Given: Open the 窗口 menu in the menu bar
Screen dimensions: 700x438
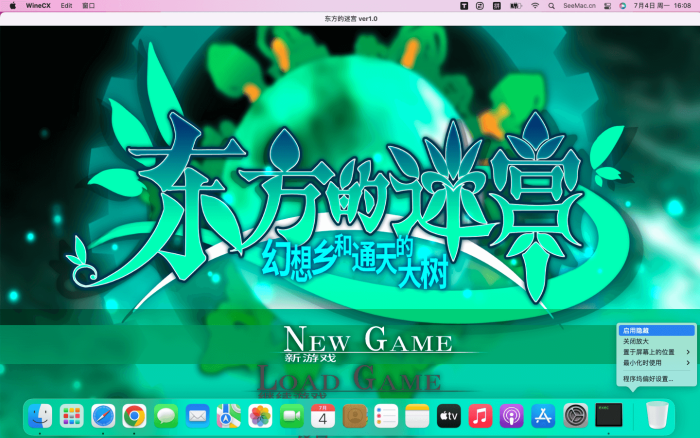Looking at the screenshot, I should pos(89,5).
